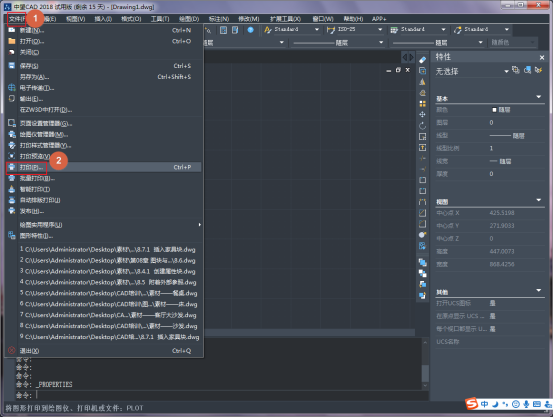The height and width of the screenshot is (418, 554).
Task: Click the folder icon beside 打开(O) menu entry
Action: (x=12, y=41)
